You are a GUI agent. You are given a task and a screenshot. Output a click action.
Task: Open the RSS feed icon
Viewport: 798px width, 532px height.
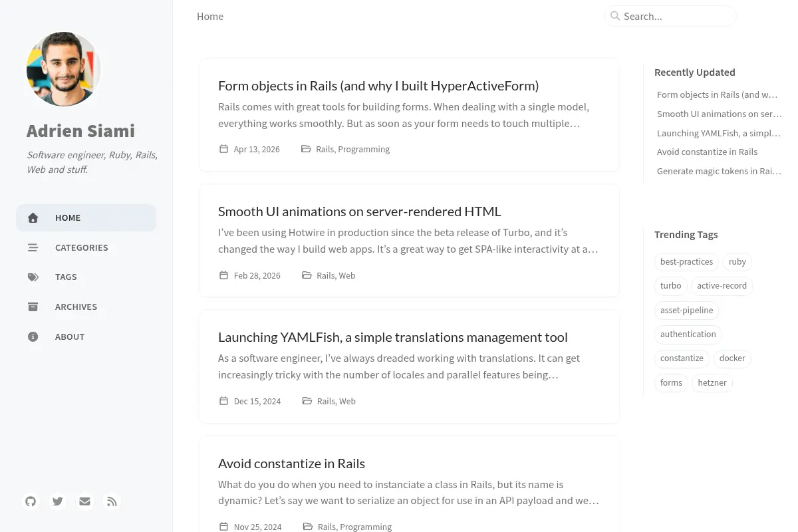pyautogui.click(x=112, y=501)
